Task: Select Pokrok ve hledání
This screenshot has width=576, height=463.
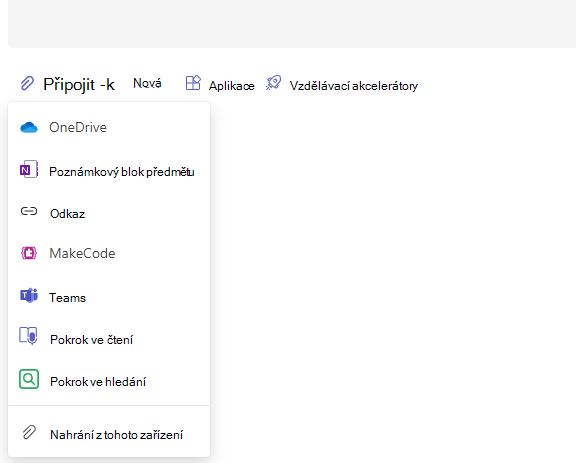Action: point(109,381)
